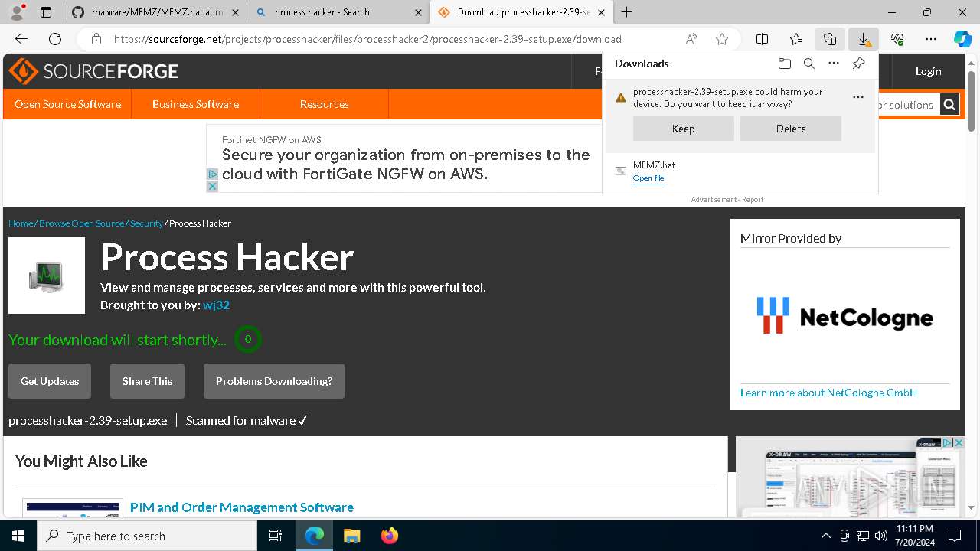The width and height of the screenshot is (980, 551).
Task: Switch to the process hacker Search tab
Action: point(338,11)
